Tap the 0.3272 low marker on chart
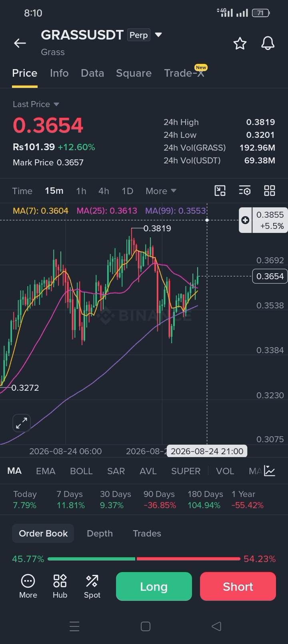 coord(25,388)
